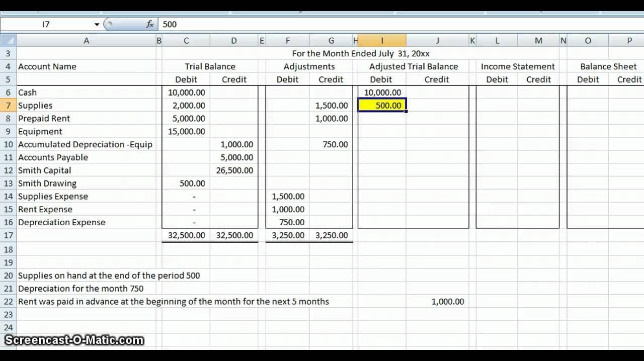Click the Adjustments column heading
This screenshot has width=644, height=361.
[309, 66]
